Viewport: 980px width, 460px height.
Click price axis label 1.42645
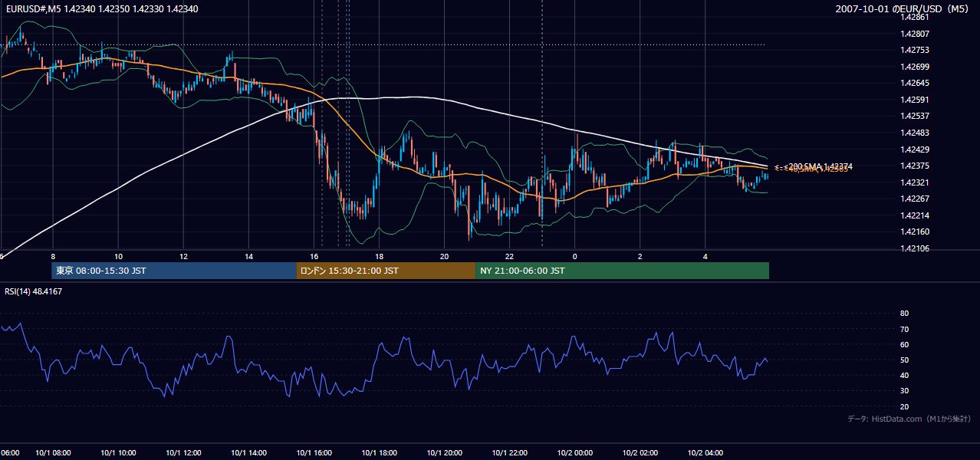[915, 83]
